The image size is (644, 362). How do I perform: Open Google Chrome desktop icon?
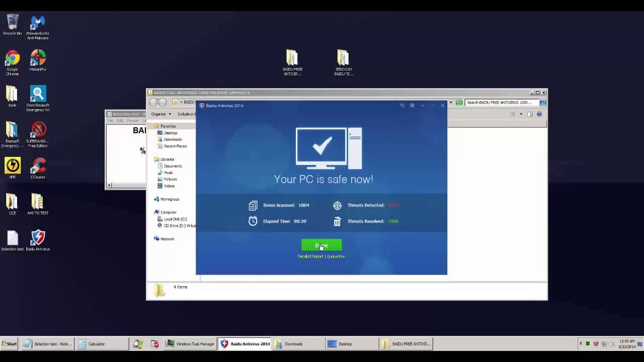click(13, 63)
